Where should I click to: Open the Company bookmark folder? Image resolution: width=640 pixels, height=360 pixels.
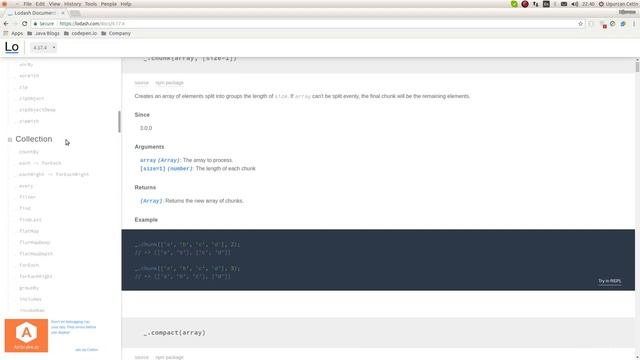(x=116, y=33)
